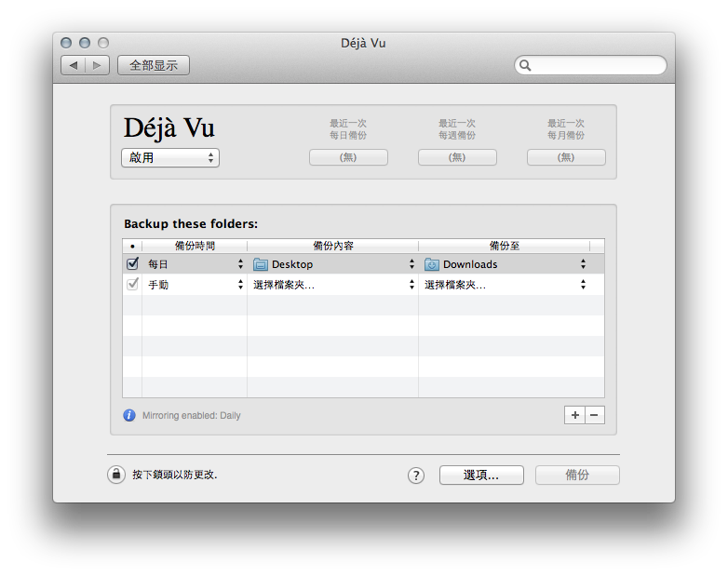Screen dimensions: 728x576
Task: Click the last weekly backup (無) button
Action: (x=457, y=157)
